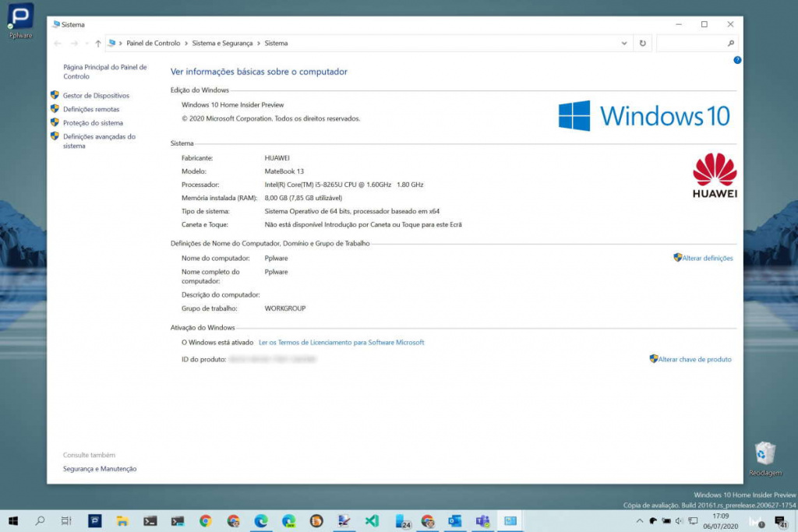Open the Action Center notifications icon

click(780, 521)
